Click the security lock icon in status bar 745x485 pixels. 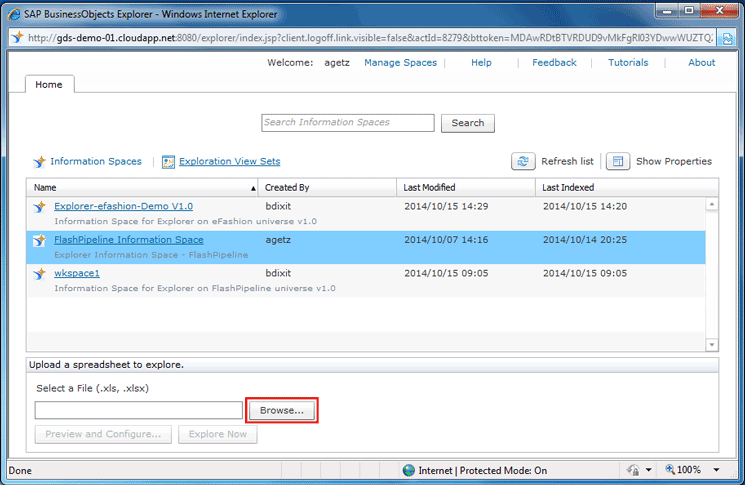point(633,470)
